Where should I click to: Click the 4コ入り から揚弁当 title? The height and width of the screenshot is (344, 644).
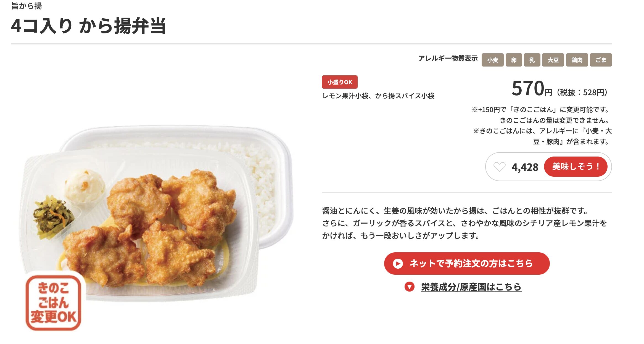point(89,26)
